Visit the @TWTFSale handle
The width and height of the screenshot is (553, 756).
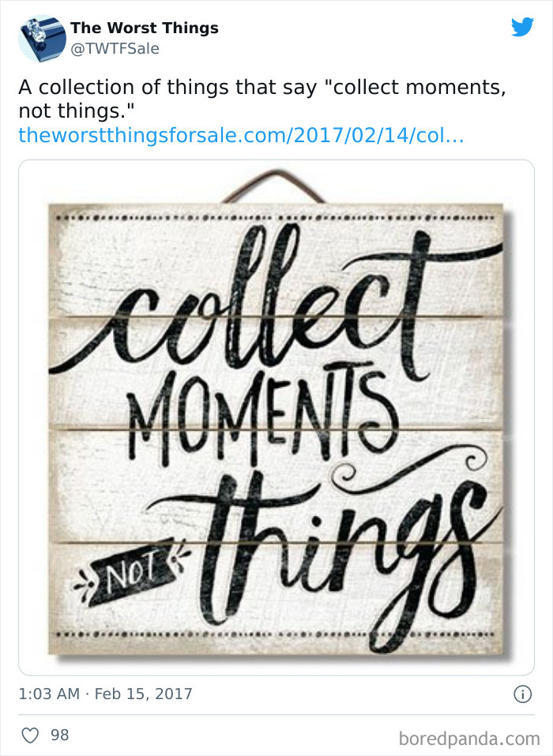coord(115,49)
